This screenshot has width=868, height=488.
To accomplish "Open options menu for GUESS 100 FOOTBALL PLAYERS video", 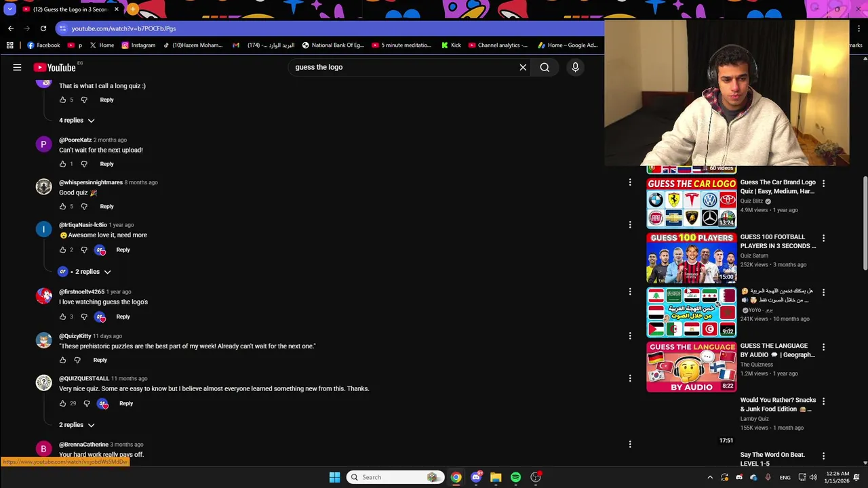I will click(823, 239).
